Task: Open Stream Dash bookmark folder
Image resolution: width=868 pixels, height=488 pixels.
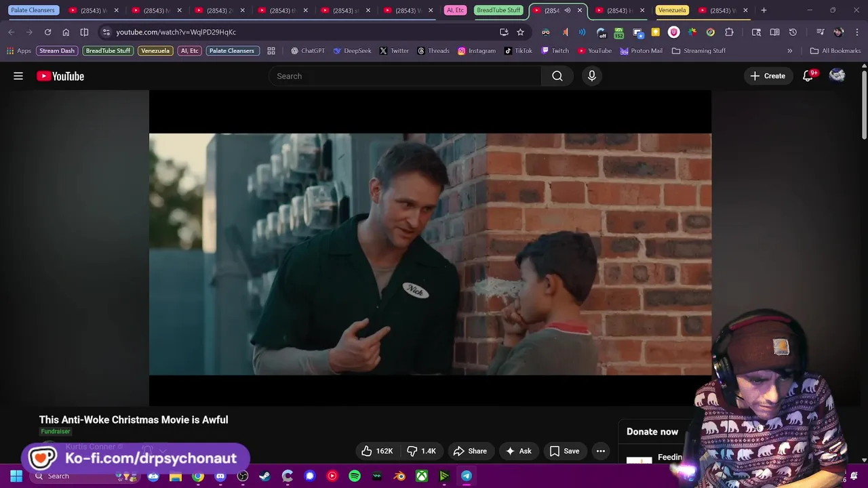Action: pos(57,51)
